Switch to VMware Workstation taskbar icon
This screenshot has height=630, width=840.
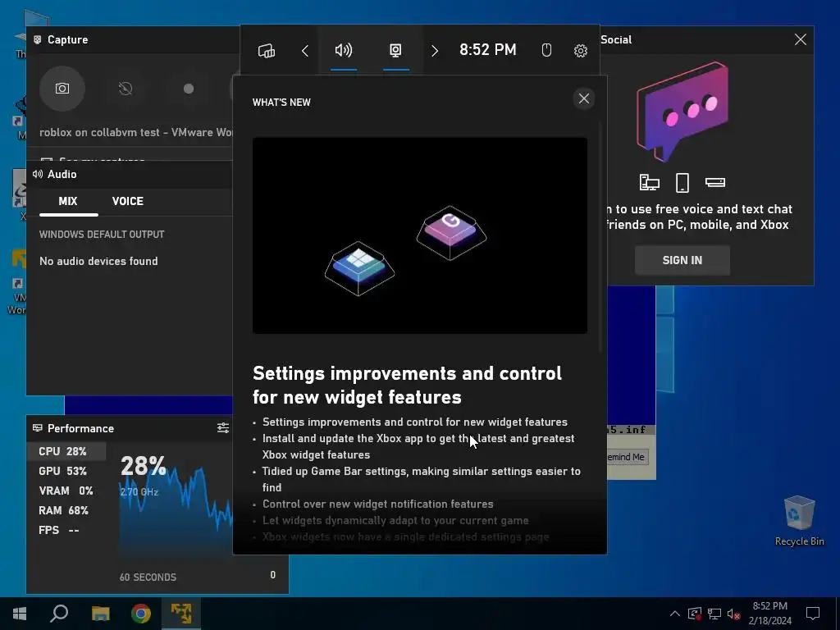click(x=181, y=614)
